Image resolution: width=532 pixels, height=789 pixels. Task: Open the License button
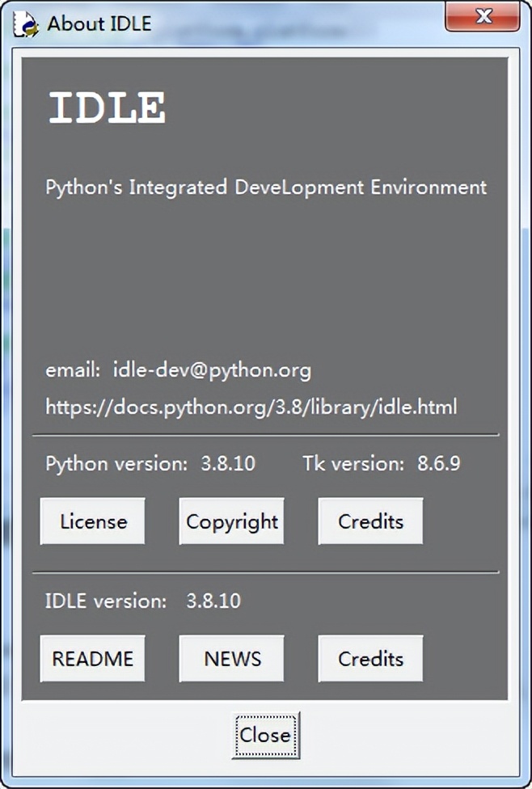tap(92, 521)
